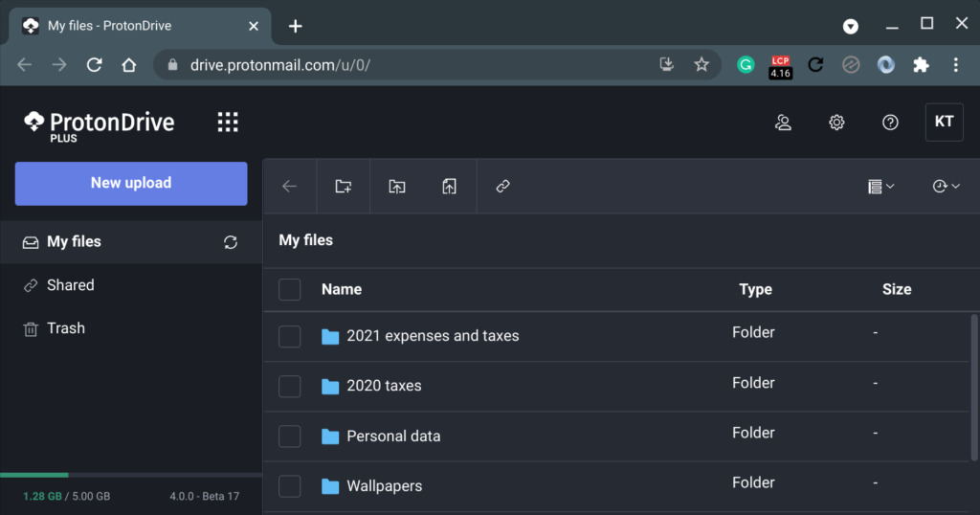Go to browser home page

tap(129, 65)
